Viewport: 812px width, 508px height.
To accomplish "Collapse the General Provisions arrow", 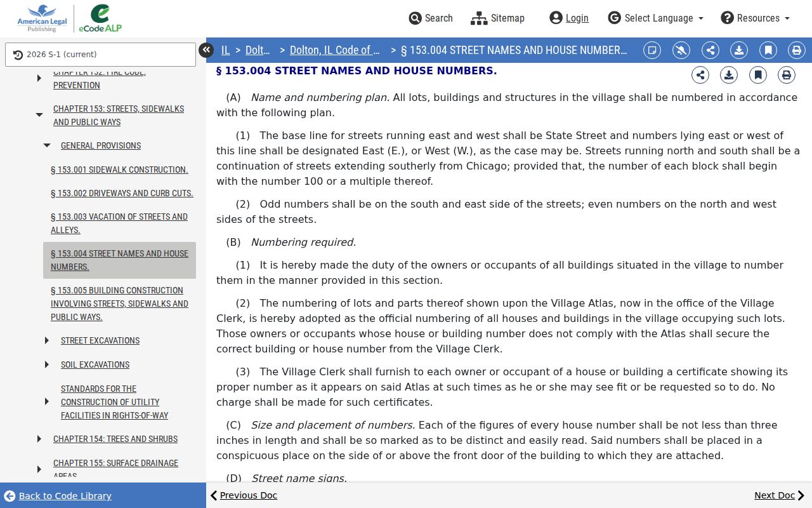I will [x=47, y=145].
